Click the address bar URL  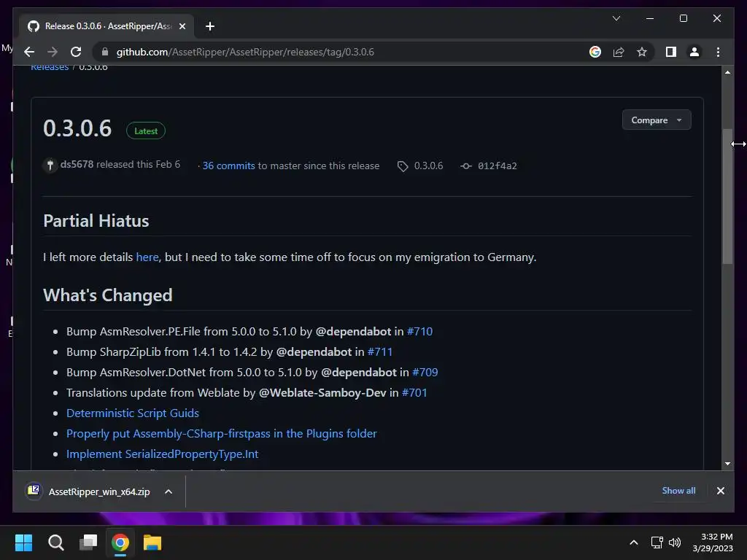coord(245,52)
